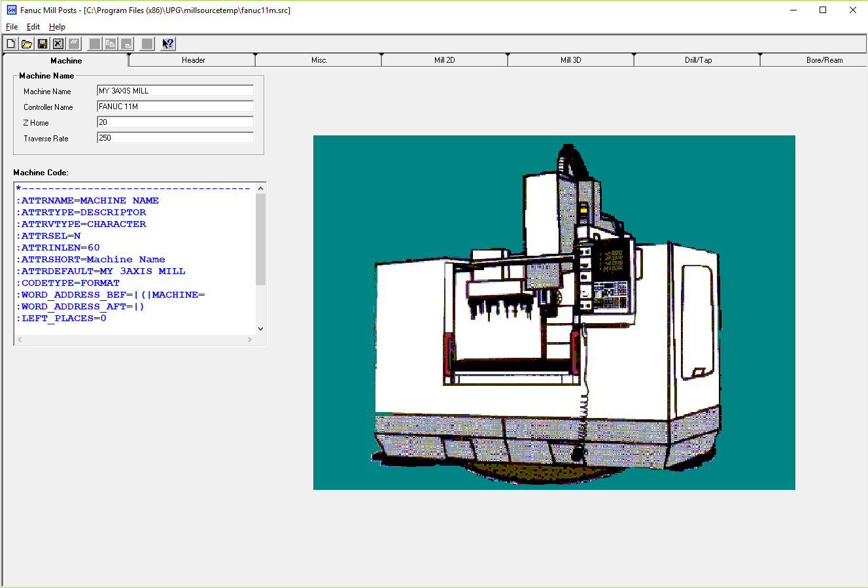868x588 pixels.
Task: Click the line ':ATTRTYPE=DESCRIPTOR'
Action: (x=81, y=213)
